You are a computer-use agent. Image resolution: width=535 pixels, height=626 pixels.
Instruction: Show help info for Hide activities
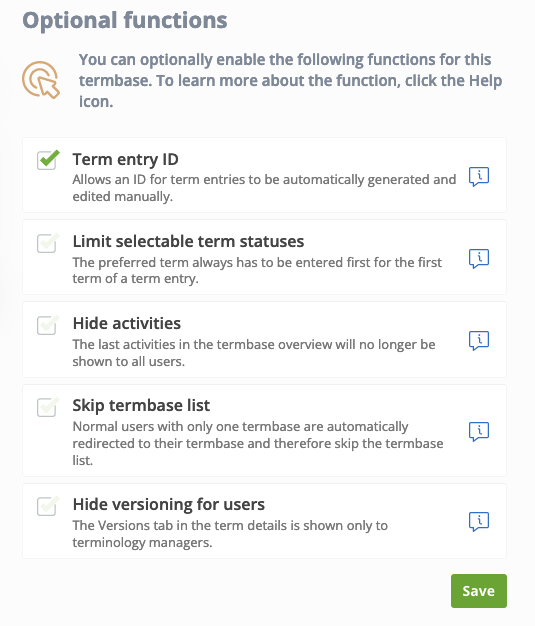point(479,341)
